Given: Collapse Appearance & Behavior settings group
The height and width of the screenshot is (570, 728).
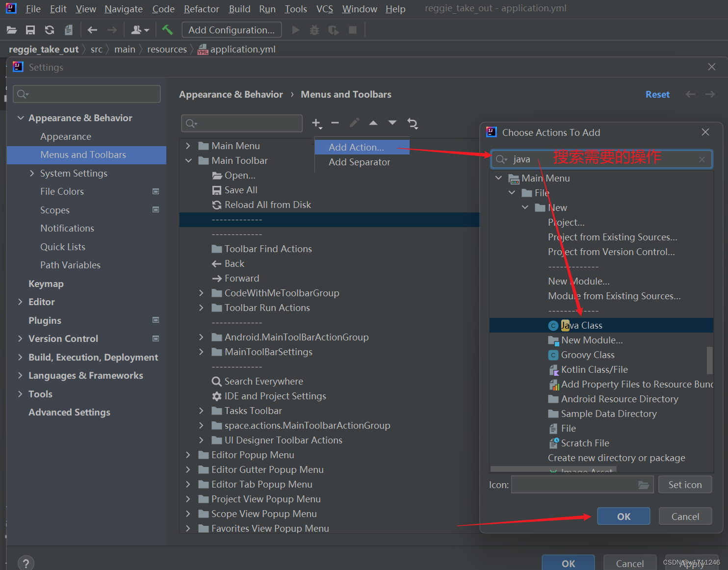Looking at the screenshot, I should pyautogui.click(x=21, y=118).
